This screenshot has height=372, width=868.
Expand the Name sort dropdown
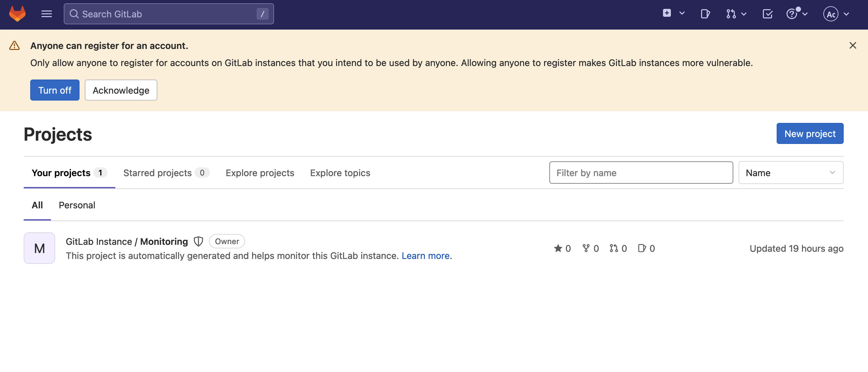click(790, 173)
